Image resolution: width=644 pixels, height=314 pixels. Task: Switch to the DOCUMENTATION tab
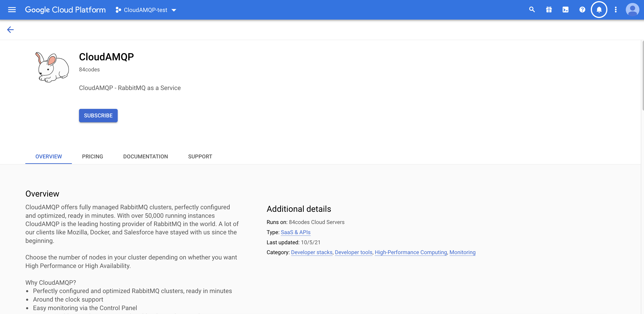point(146,157)
